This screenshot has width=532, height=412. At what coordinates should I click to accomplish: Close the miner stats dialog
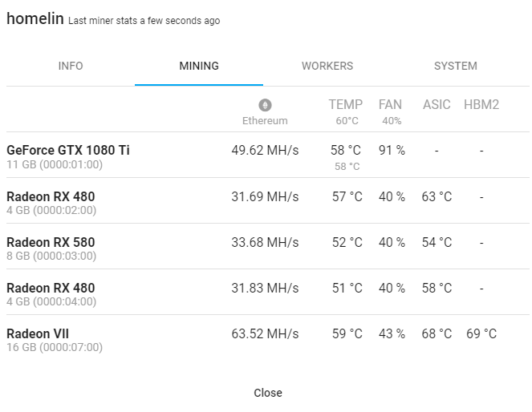point(268,393)
